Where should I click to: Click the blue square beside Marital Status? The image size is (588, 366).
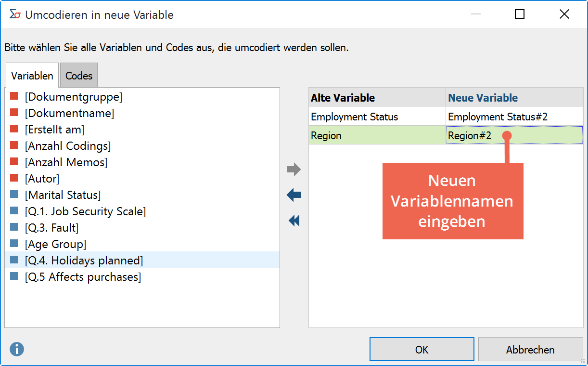[x=14, y=195]
